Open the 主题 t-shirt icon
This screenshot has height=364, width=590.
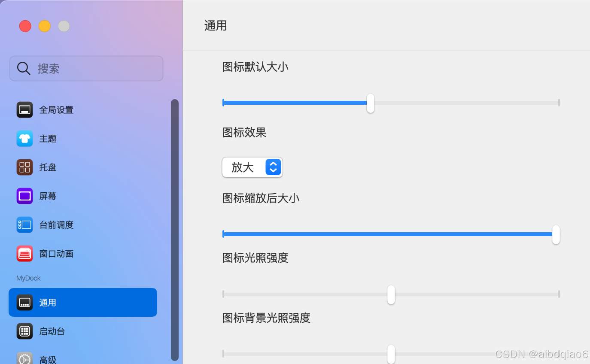tap(24, 139)
